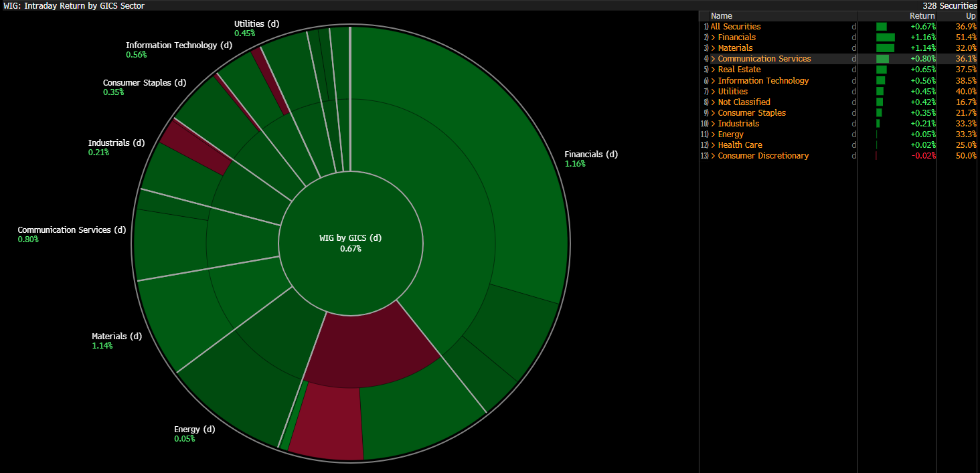Click the Energy label below the chart

click(194, 430)
